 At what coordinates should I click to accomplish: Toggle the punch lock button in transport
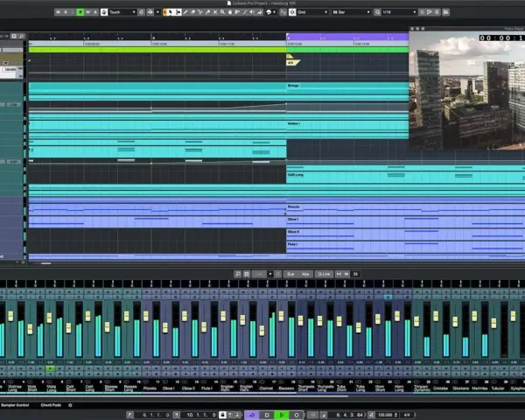[x=223, y=415]
